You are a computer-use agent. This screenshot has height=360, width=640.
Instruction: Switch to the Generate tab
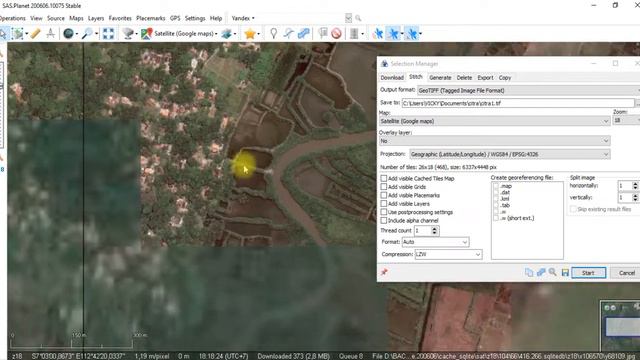pyautogui.click(x=440, y=78)
